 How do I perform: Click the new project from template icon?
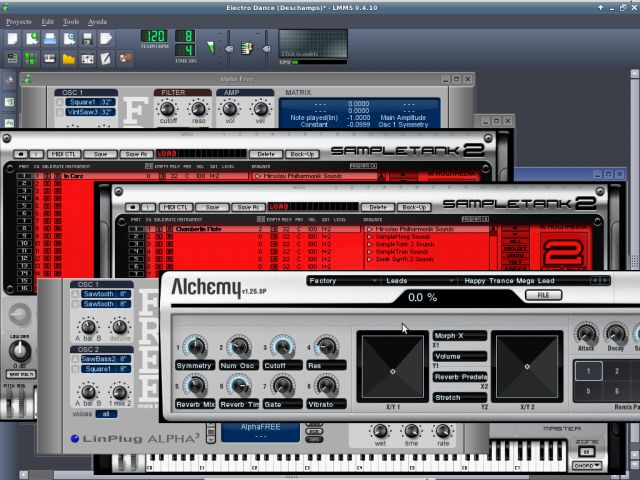coord(31,39)
